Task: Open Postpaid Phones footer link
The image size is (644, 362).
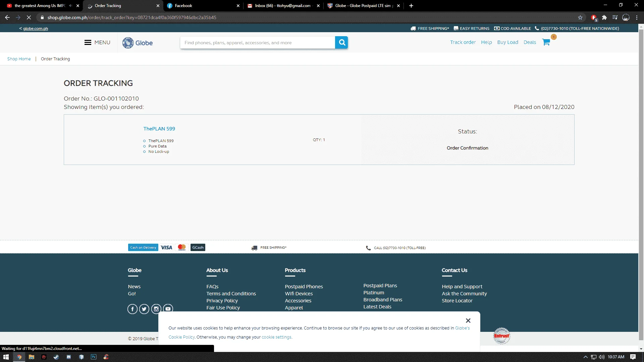Action: (x=304, y=287)
